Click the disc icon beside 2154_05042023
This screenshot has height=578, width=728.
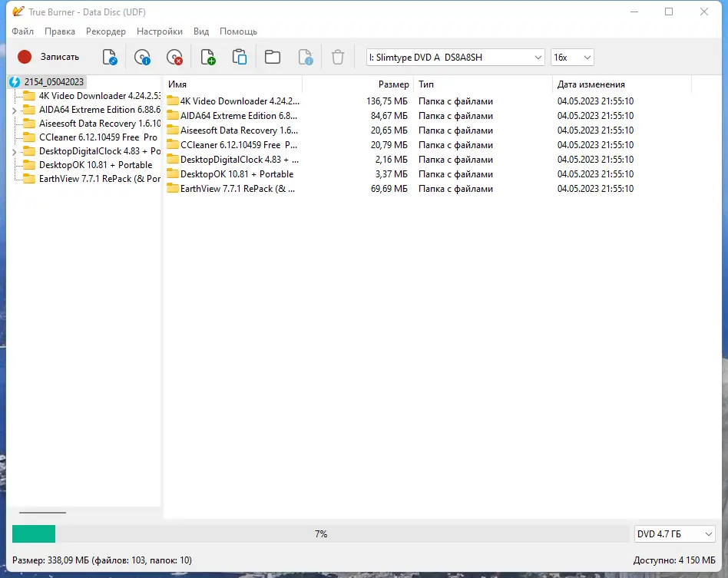pos(15,81)
